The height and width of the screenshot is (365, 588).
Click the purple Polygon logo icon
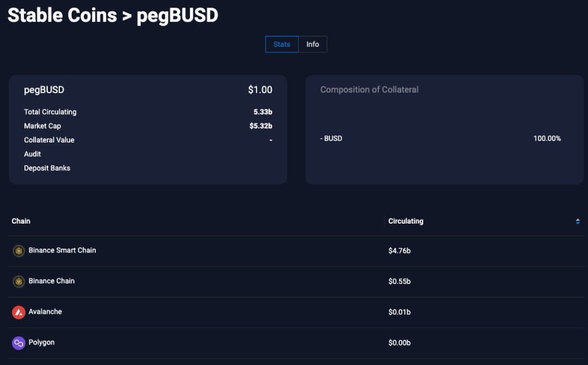pos(19,343)
